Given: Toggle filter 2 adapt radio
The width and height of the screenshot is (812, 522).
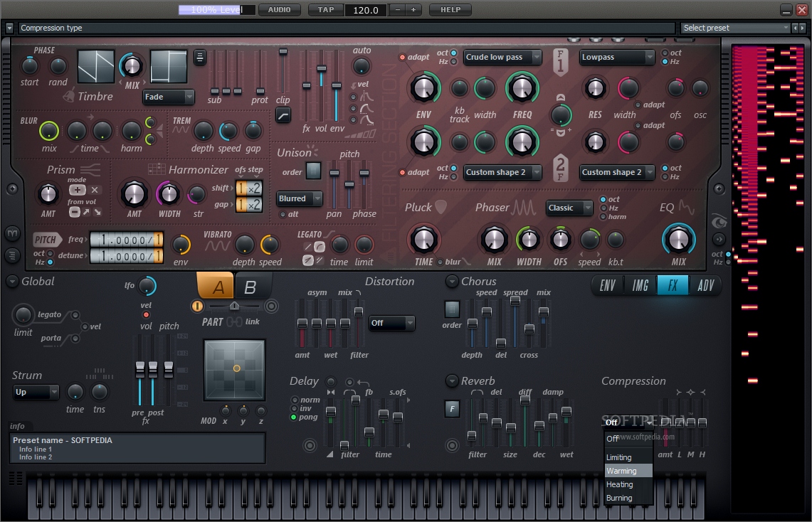Looking at the screenshot, I should 402,173.
